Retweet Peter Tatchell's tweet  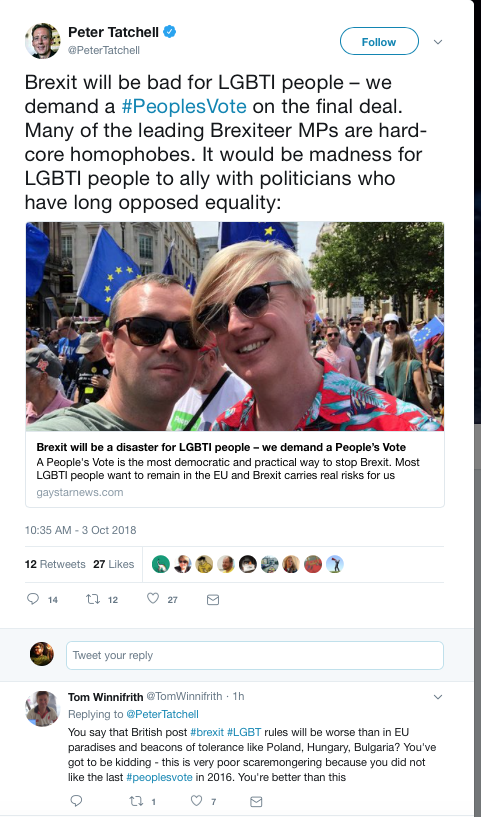click(x=93, y=599)
